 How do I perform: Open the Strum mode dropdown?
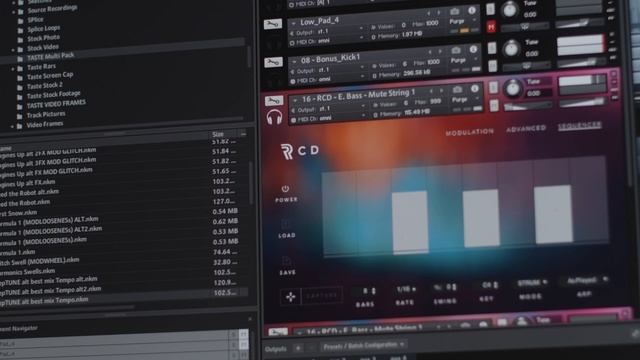point(532,282)
